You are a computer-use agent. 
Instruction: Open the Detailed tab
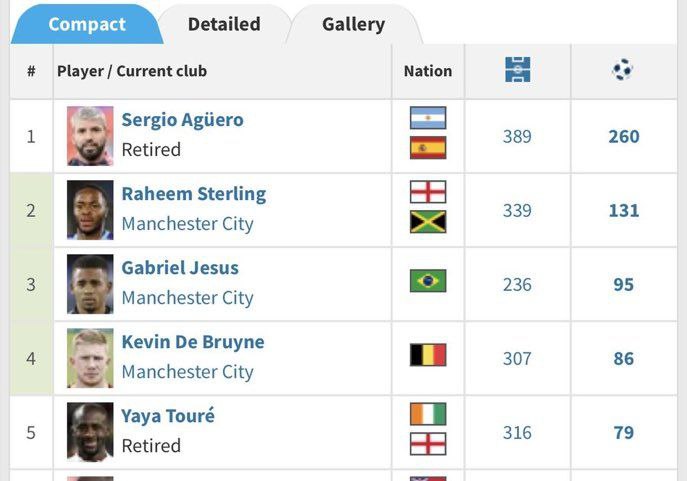click(x=224, y=24)
